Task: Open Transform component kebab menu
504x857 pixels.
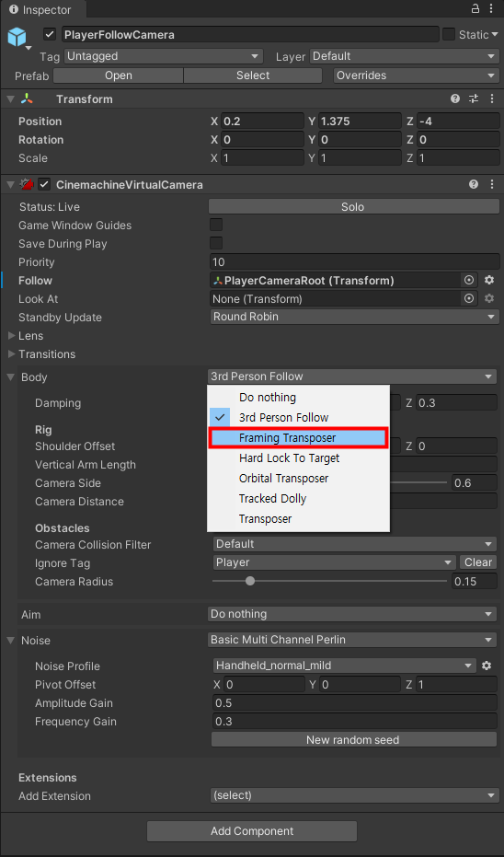Action: 493,98
